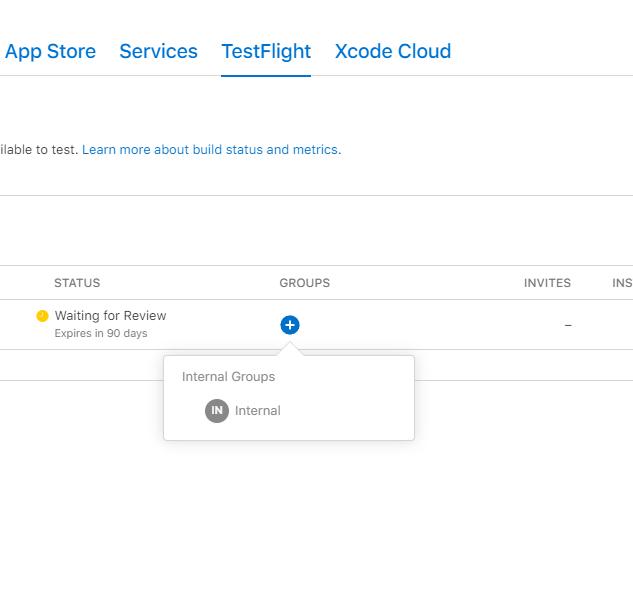This screenshot has height=612, width=633.
Task: Click the popover's pointer arrow under plus
Action: [x=289, y=349]
